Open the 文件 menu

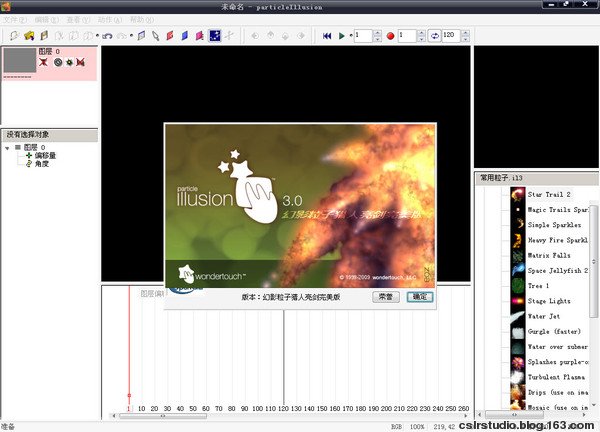pos(15,20)
